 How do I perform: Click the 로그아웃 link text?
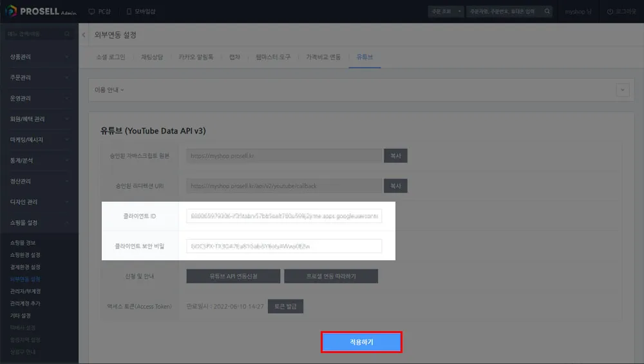[x=626, y=12]
